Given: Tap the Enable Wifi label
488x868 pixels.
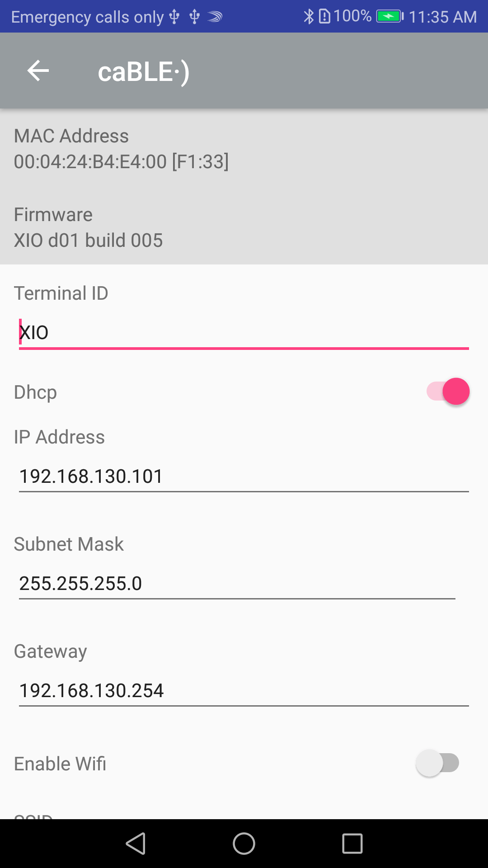Looking at the screenshot, I should point(60,764).
